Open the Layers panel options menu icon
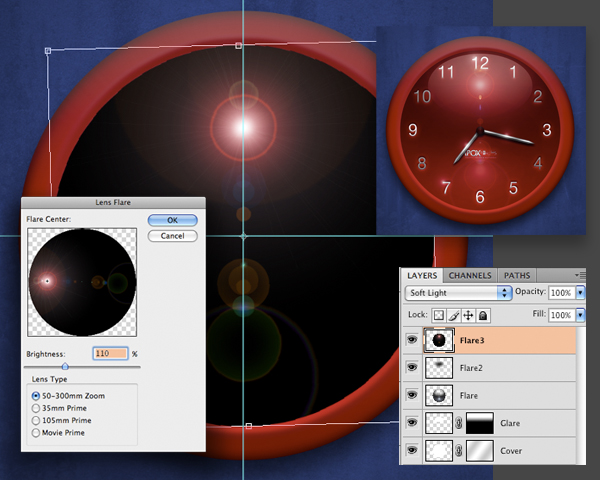Screen dimensions: 600x480 tap(580, 275)
